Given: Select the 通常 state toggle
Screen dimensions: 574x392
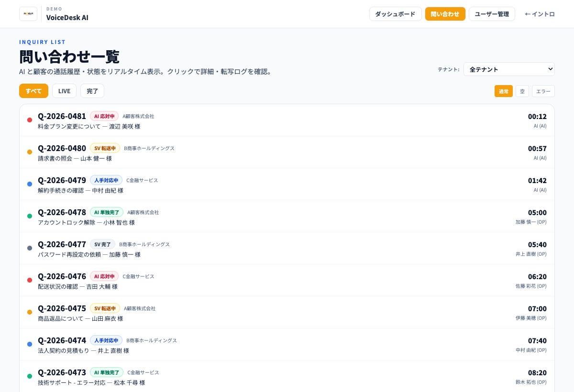Looking at the screenshot, I should pos(504,91).
